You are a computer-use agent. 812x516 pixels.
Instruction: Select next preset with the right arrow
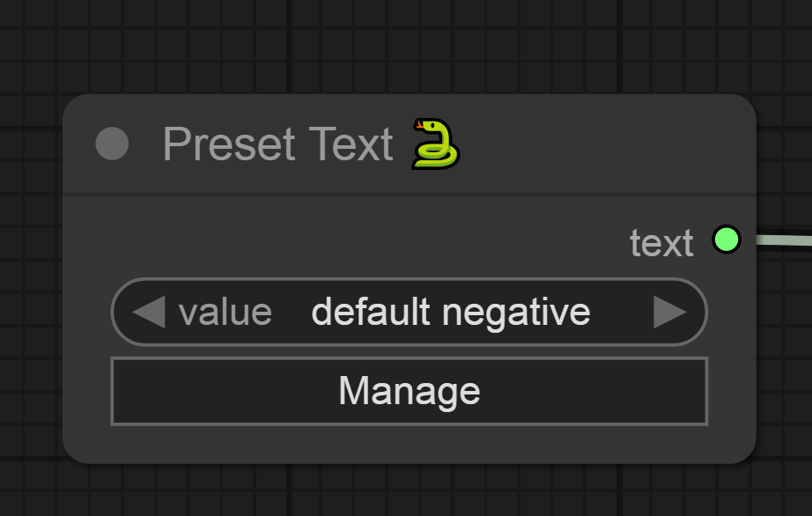pyautogui.click(x=669, y=312)
